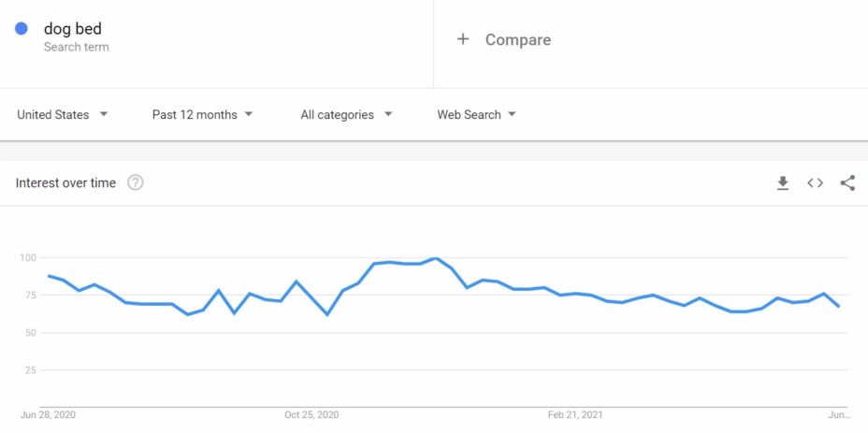Select the Oct 25, 2020 date label
The width and height of the screenshot is (868, 433).
click(x=311, y=414)
